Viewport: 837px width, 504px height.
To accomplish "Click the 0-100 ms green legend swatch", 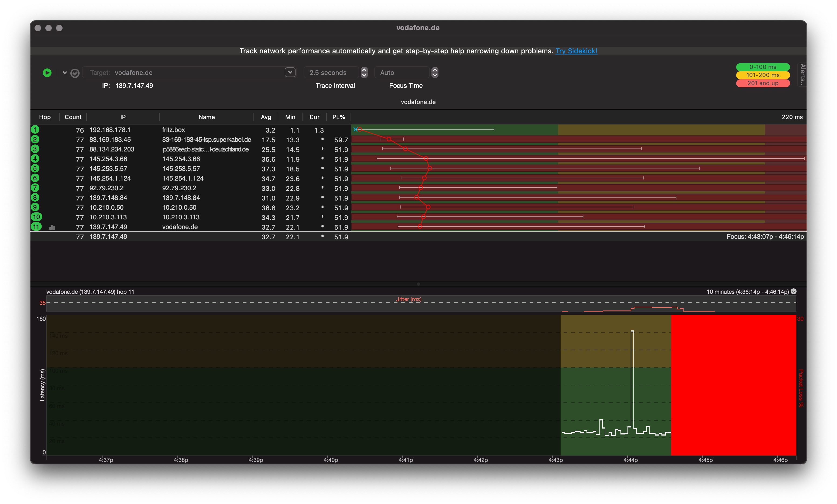I will point(763,67).
